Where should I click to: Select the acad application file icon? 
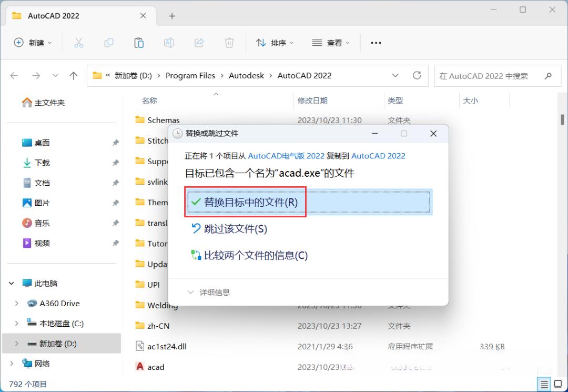[140, 367]
